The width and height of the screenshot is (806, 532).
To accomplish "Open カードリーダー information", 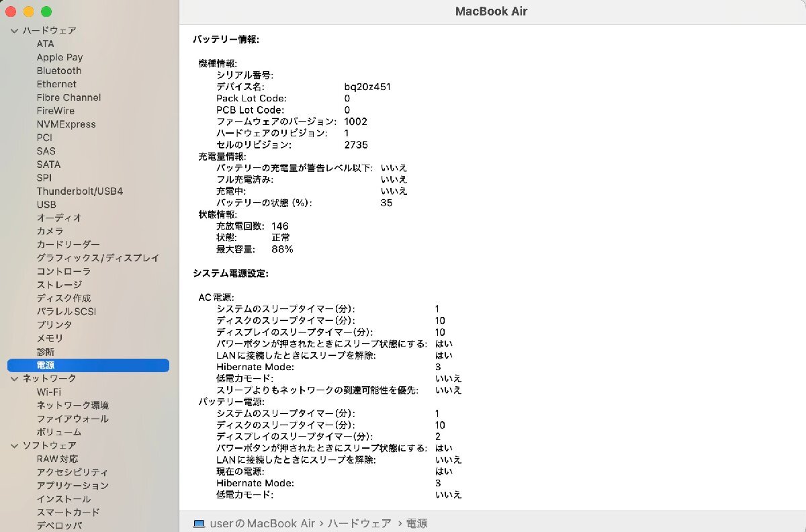I will 68,245.
